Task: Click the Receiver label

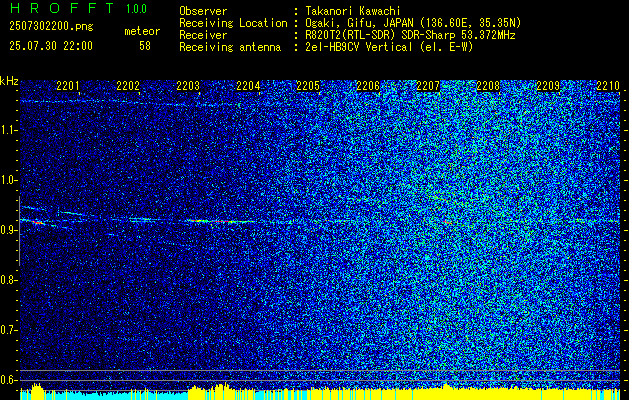Action: [x=203, y=35]
